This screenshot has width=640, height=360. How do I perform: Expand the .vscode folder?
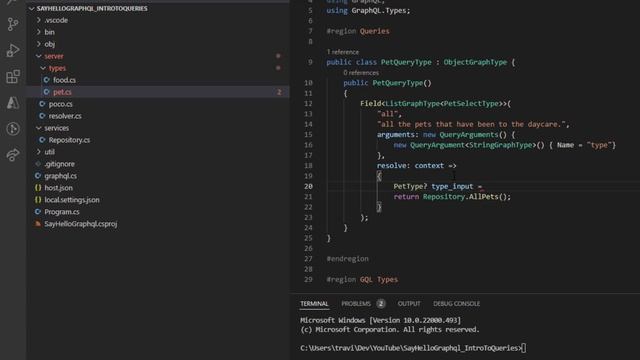point(56,20)
